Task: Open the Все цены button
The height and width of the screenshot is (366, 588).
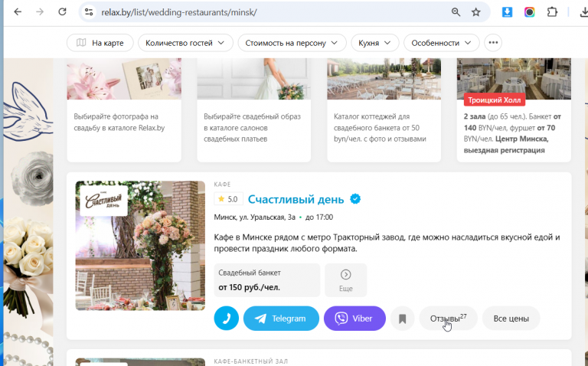Action: click(x=511, y=319)
